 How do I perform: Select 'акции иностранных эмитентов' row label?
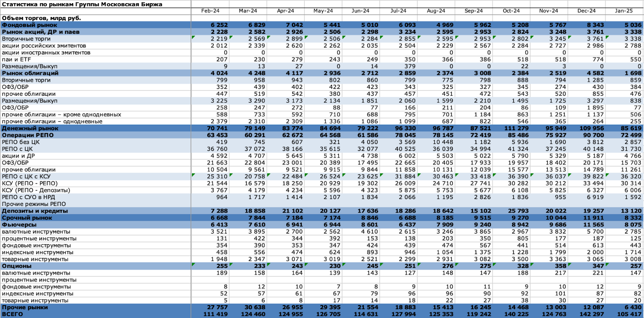46,52
